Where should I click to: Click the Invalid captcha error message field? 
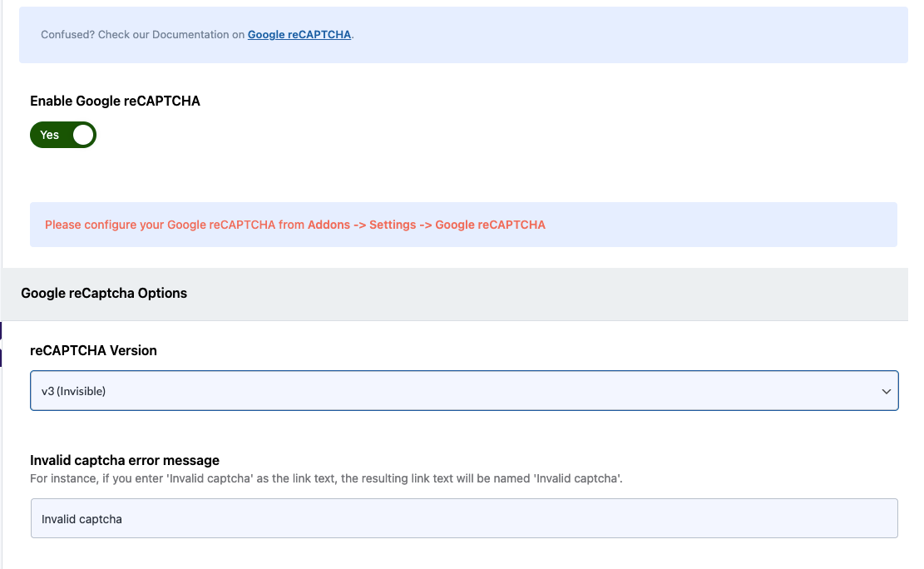pyautogui.click(x=464, y=519)
